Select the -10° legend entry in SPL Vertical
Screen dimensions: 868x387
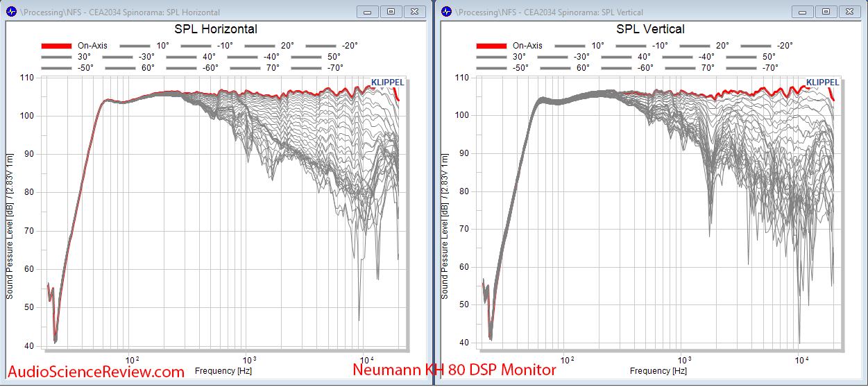click(641, 46)
